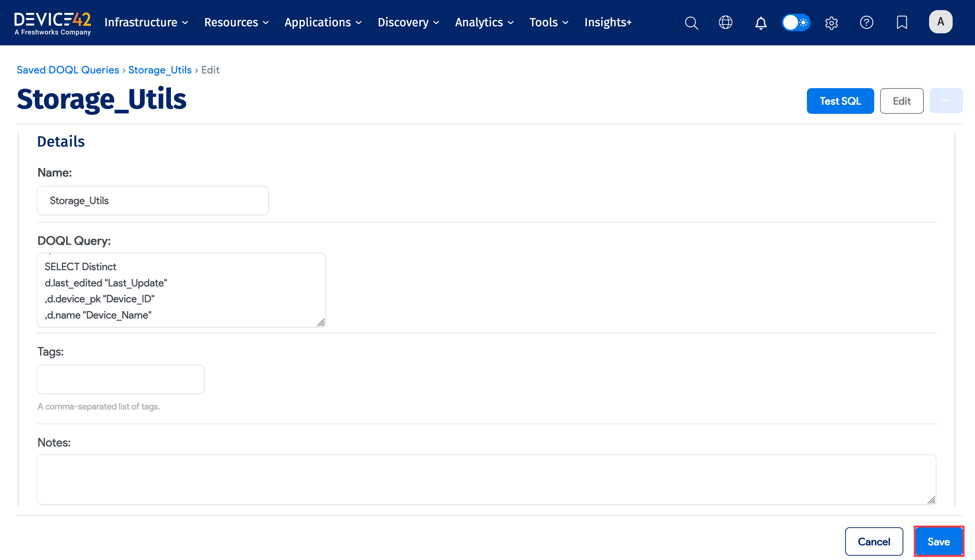This screenshot has width=975, height=560.
Task: Click the bookmarks icon in the navbar
Action: point(902,23)
